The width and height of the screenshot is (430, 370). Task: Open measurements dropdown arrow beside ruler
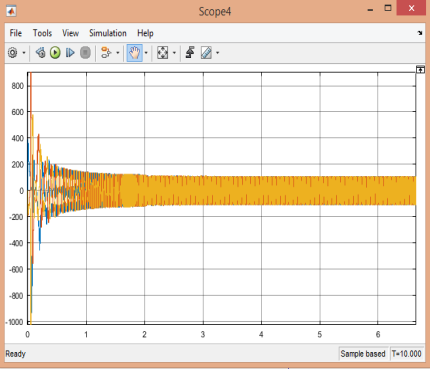click(x=218, y=53)
